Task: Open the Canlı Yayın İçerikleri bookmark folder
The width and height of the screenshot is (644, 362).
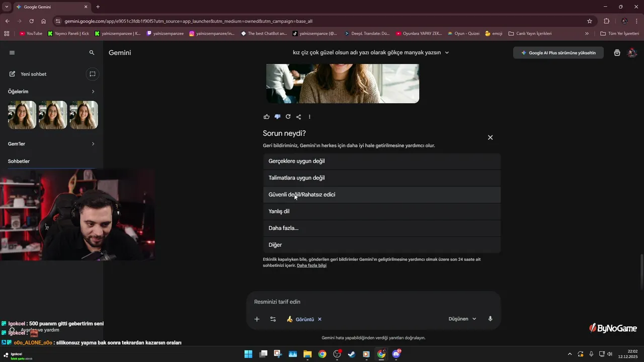Action: 530,34
